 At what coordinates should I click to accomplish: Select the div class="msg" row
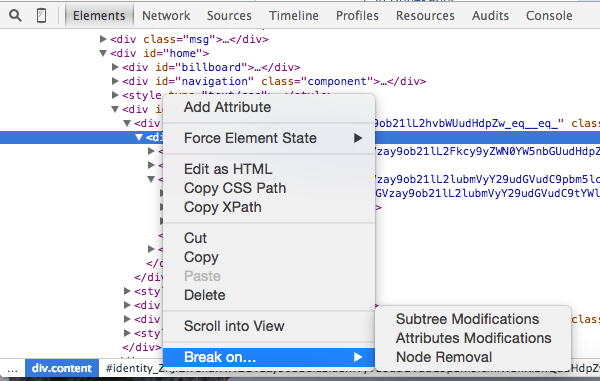pyautogui.click(x=189, y=39)
